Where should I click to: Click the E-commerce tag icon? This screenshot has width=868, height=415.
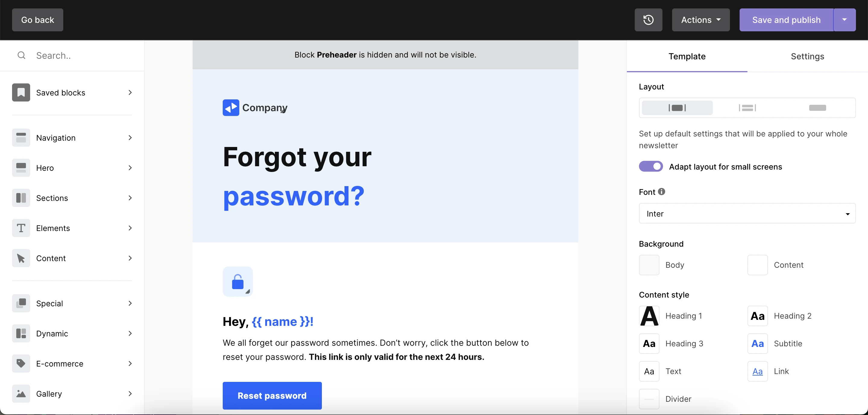click(21, 364)
